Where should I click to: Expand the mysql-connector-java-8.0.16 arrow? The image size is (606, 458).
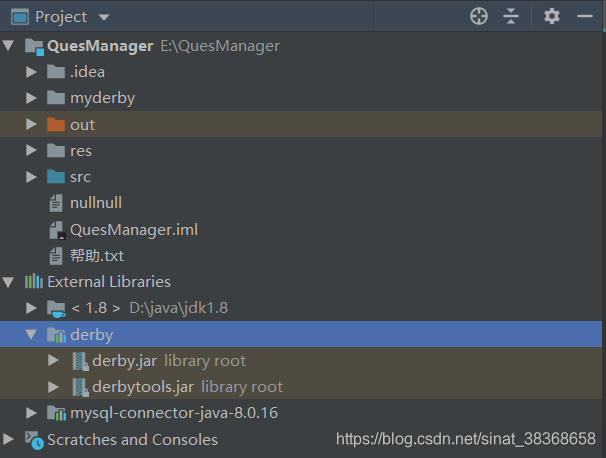(31, 413)
